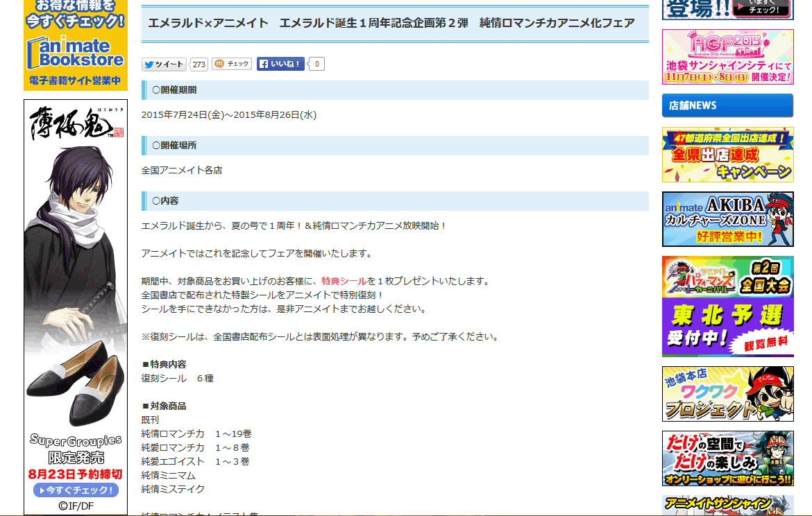Image resolution: width=812 pixels, height=516 pixels.
Task: Click the line 純情ミニマム
Action: 169,476
